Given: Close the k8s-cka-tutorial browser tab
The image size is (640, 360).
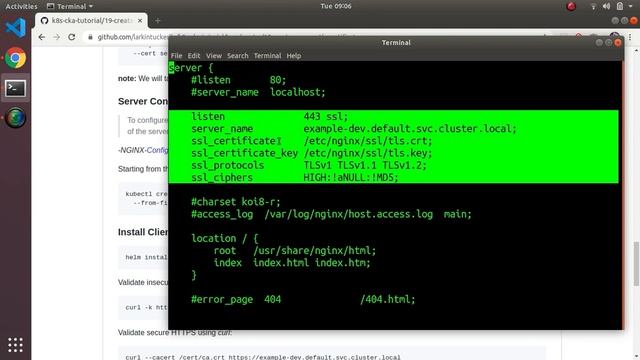Looking at the screenshot, I should click(140, 20).
